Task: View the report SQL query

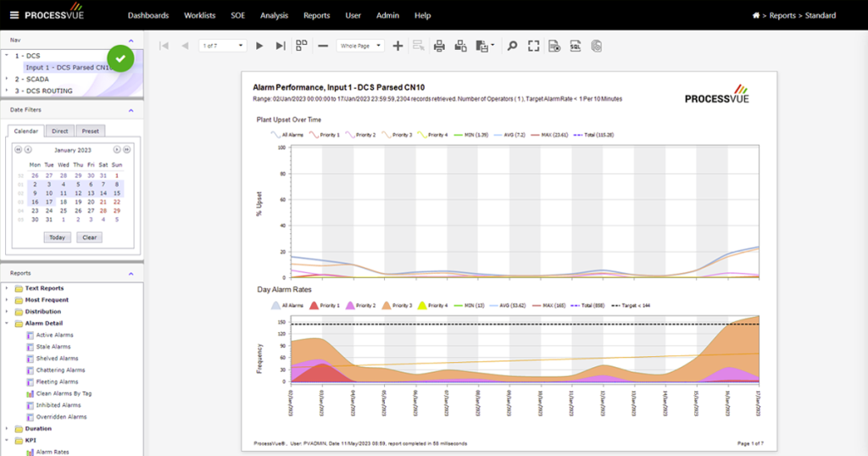Action: click(x=576, y=46)
